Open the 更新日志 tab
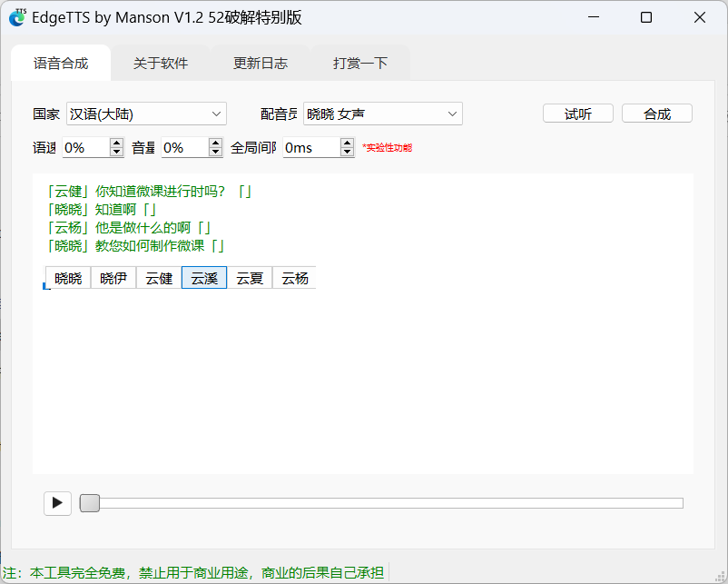 [261, 64]
